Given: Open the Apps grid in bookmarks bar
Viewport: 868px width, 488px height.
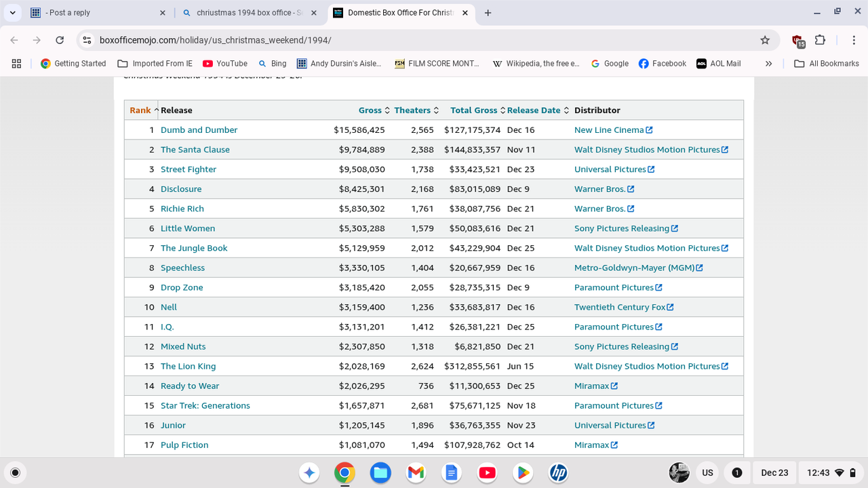Looking at the screenshot, I should 17,63.
